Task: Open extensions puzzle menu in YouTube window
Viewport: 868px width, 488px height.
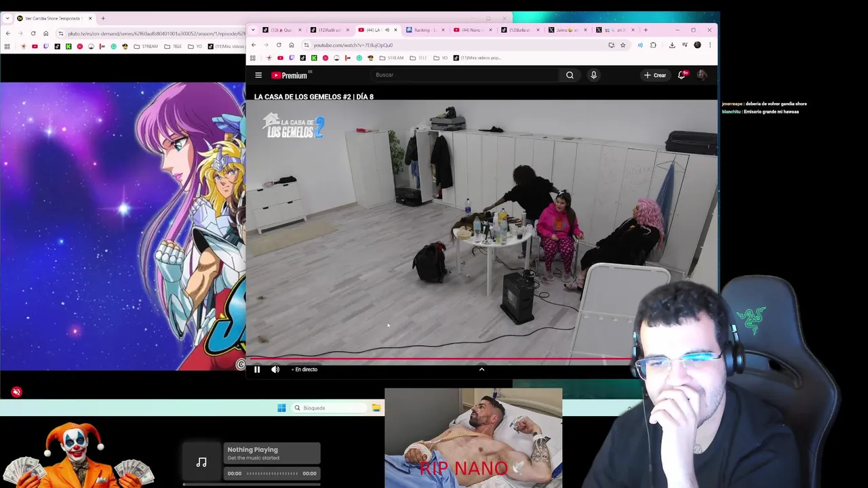Action: 653,45
